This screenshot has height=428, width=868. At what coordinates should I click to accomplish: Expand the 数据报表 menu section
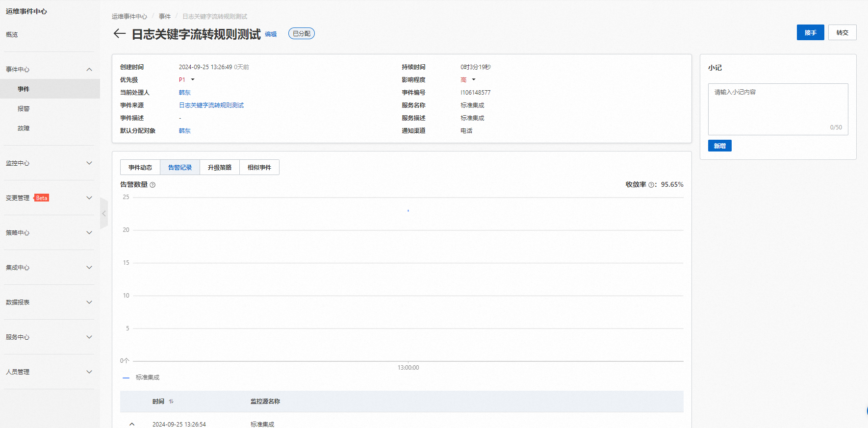point(89,302)
